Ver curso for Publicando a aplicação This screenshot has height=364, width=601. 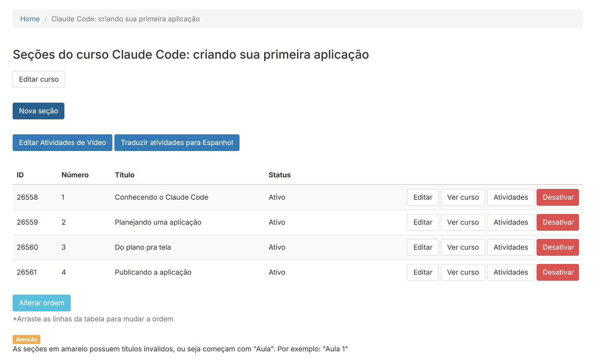pyautogui.click(x=463, y=272)
